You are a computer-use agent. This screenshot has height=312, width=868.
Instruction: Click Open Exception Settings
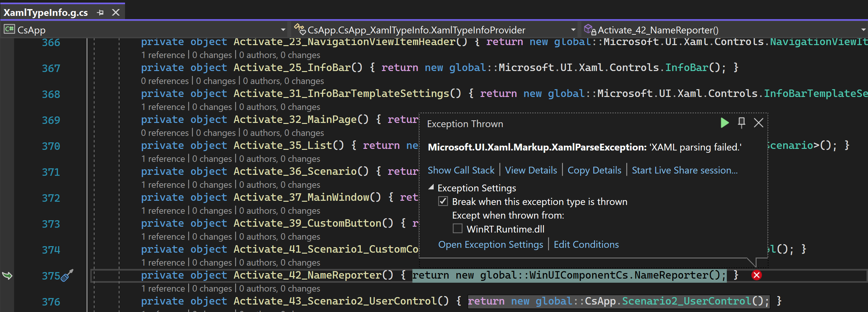tap(490, 245)
